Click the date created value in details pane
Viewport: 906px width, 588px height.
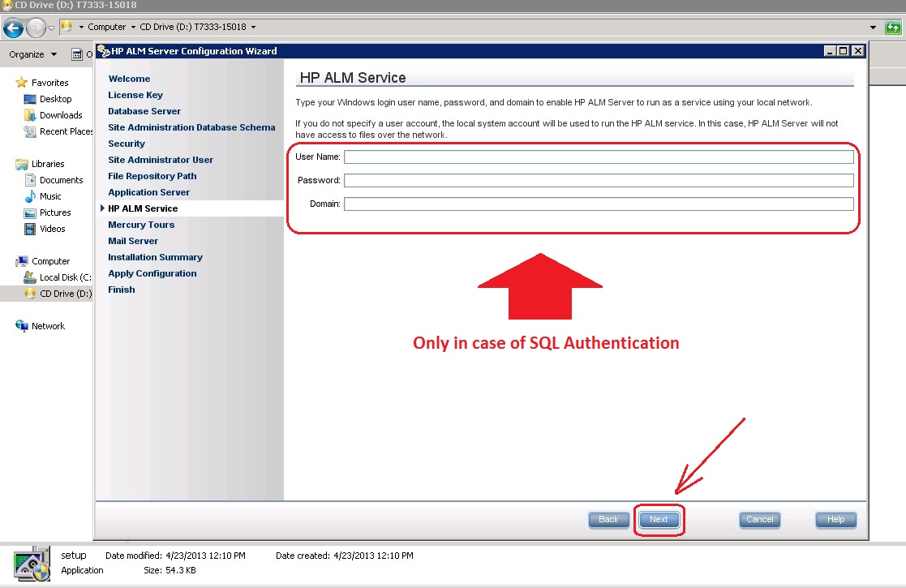(x=373, y=556)
